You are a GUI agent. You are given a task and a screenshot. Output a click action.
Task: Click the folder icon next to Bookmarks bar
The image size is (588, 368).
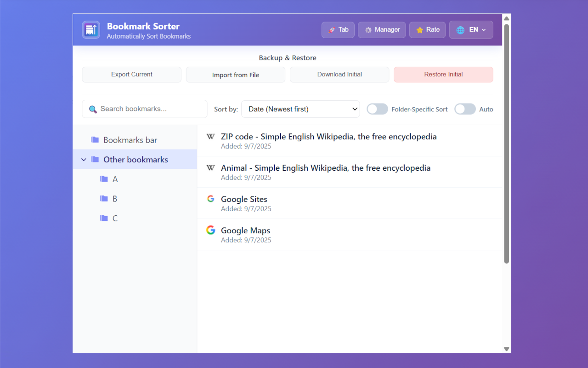click(95, 140)
